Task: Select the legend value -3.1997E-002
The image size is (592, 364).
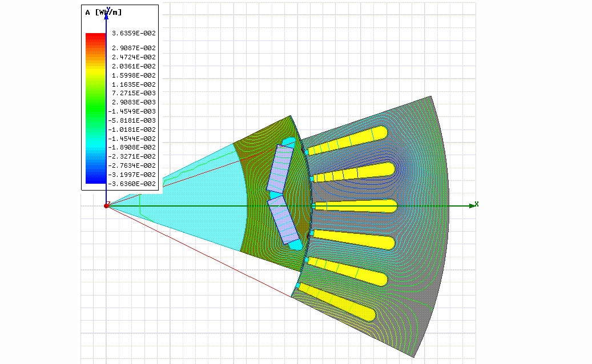Action: pyautogui.click(x=132, y=175)
